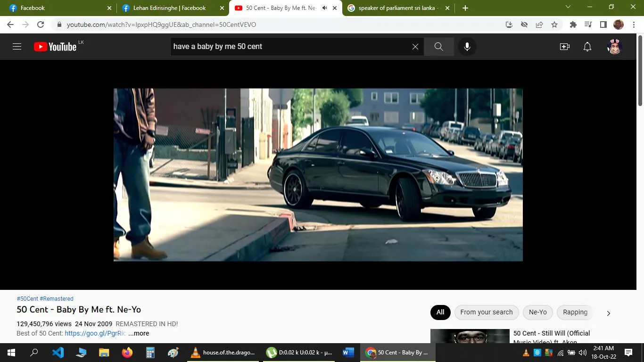Bookmark this page with the star icon
Viewport: 644px width, 362px height.
pos(555,25)
